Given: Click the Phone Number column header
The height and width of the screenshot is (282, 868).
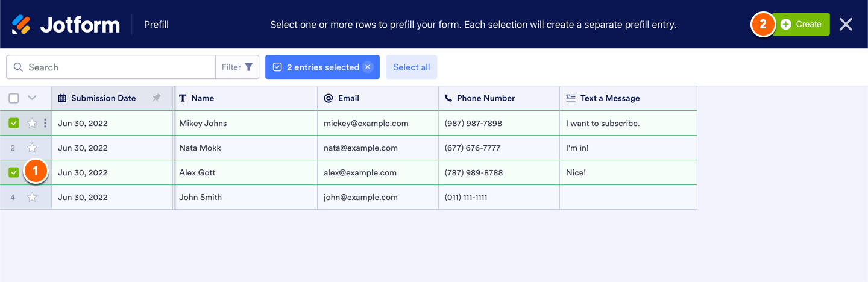Looking at the screenshot, I should click(485, 98).
